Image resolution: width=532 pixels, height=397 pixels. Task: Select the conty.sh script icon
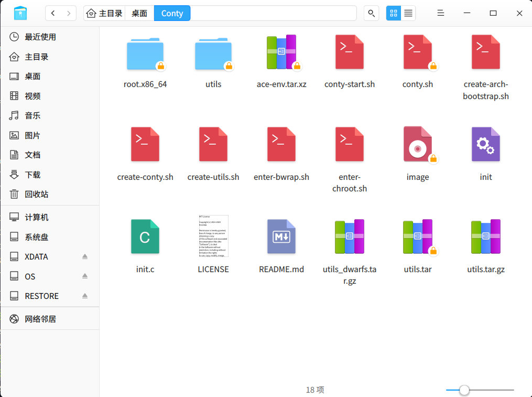tap(418, 52)
